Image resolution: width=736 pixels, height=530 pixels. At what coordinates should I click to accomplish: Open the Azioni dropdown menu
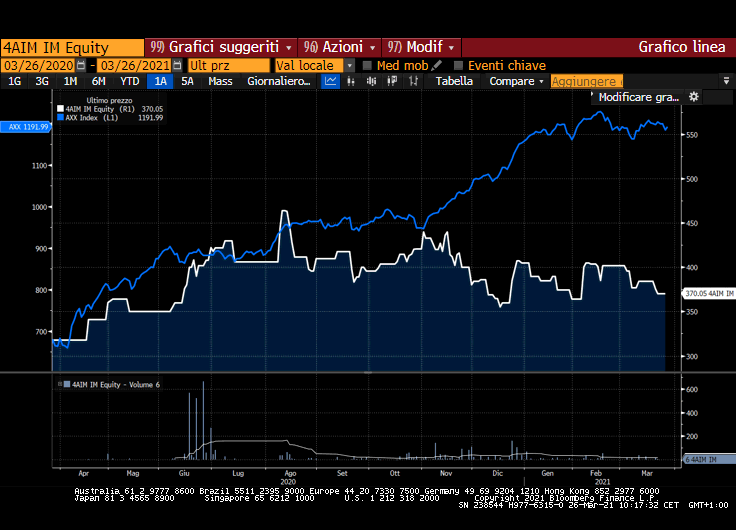340,47
